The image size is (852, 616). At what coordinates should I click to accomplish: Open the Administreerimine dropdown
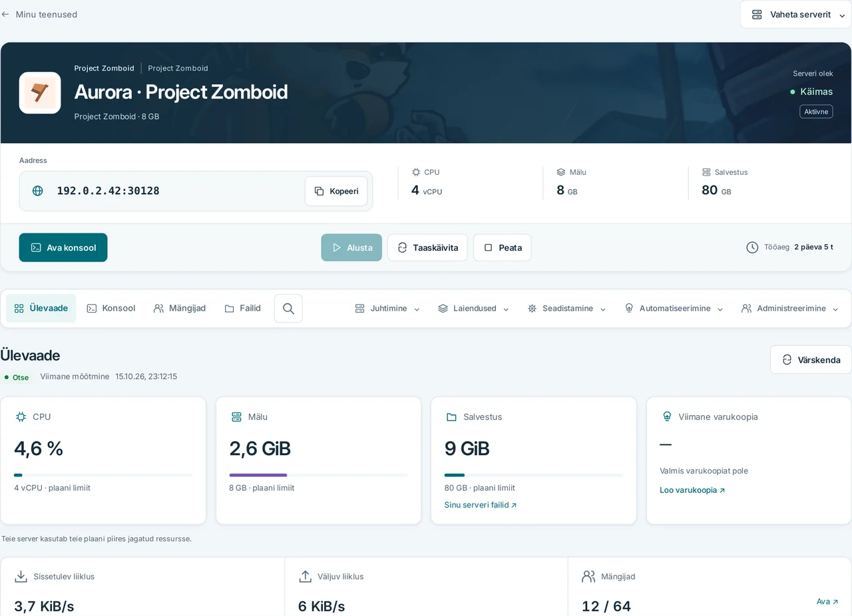tap(791, 309)
